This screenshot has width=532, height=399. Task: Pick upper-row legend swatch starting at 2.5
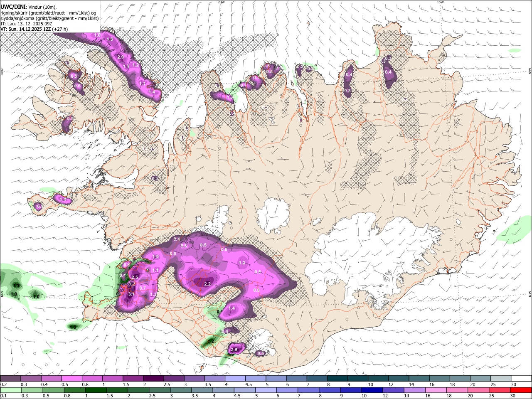pyautogui.click(x=174, y=379)
